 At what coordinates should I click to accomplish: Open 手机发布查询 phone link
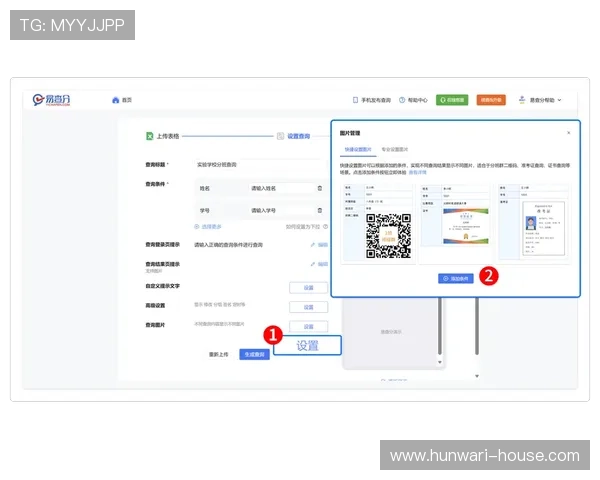[371, 100]
